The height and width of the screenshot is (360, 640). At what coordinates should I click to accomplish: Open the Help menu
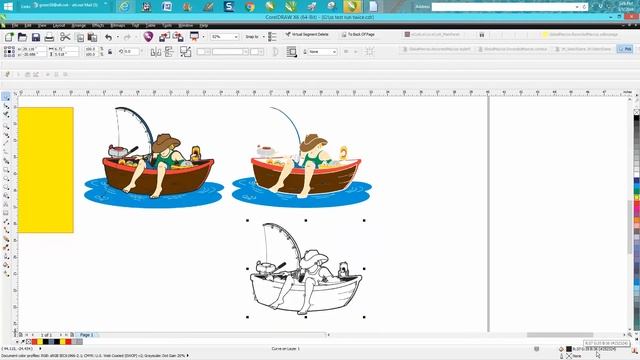point(204,25)
